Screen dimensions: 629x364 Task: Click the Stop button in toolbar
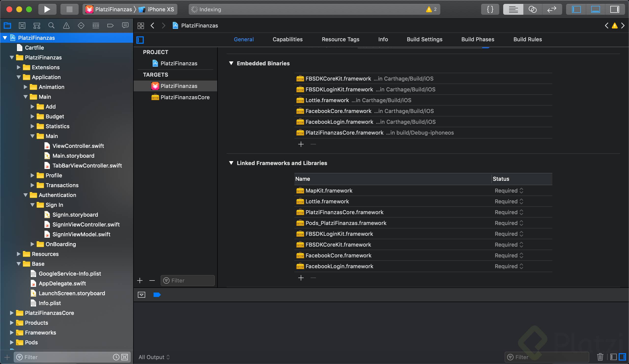[69, 10]
